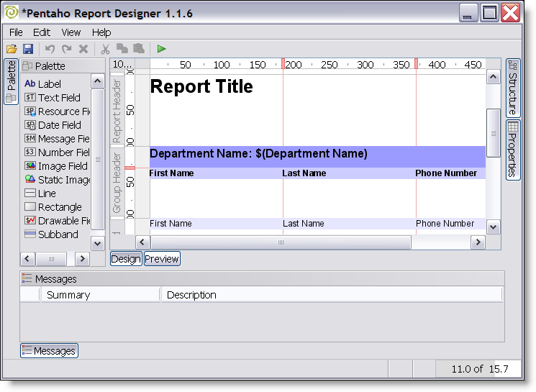Click the Group Header band label
Image resolution: width=536 pixels, height=392 pixels.
click(x=117, y=183)
